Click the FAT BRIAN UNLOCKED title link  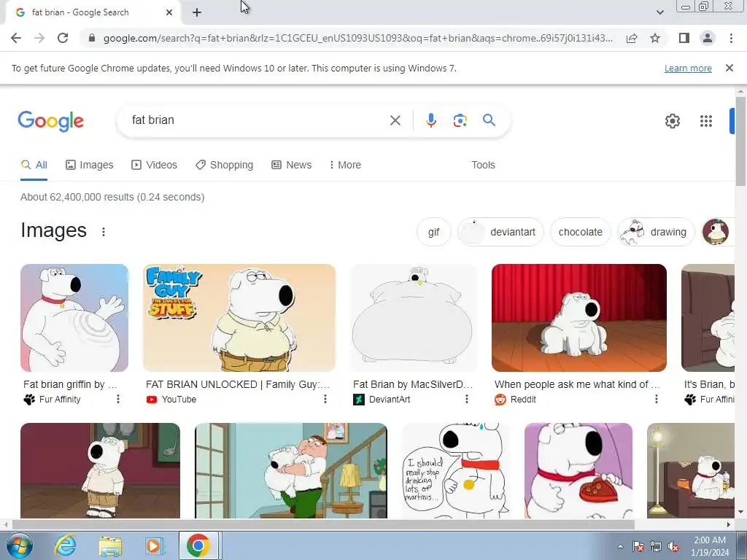click(238, 384)
